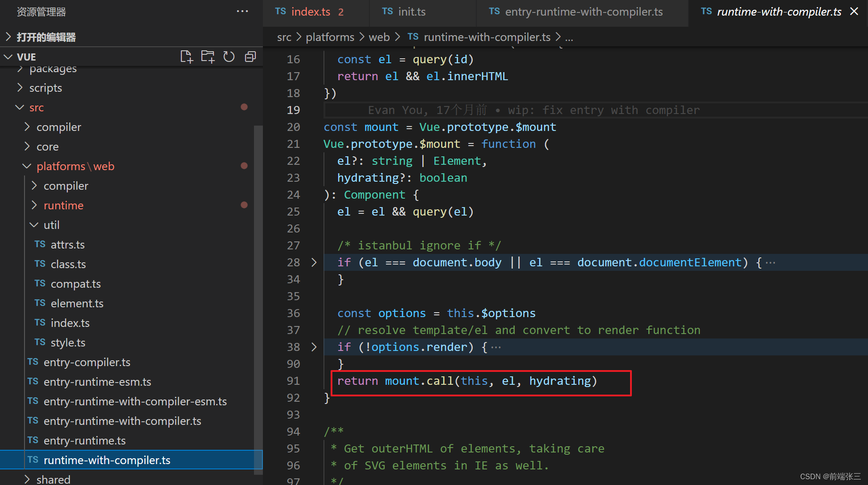Image resolution: width=868 pixels, height=485 pixels.
Task: Click the git blame annotation on line 19
Action: coord(534,110)
